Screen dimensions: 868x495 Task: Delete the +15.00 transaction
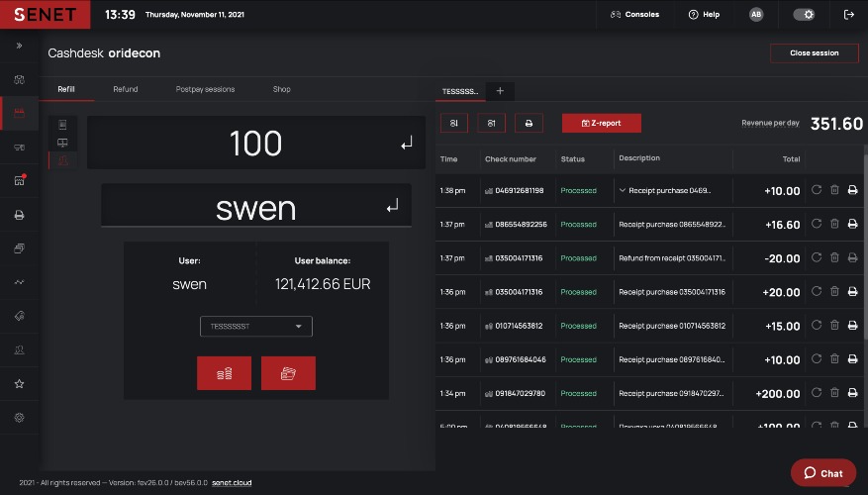(834, 325)
